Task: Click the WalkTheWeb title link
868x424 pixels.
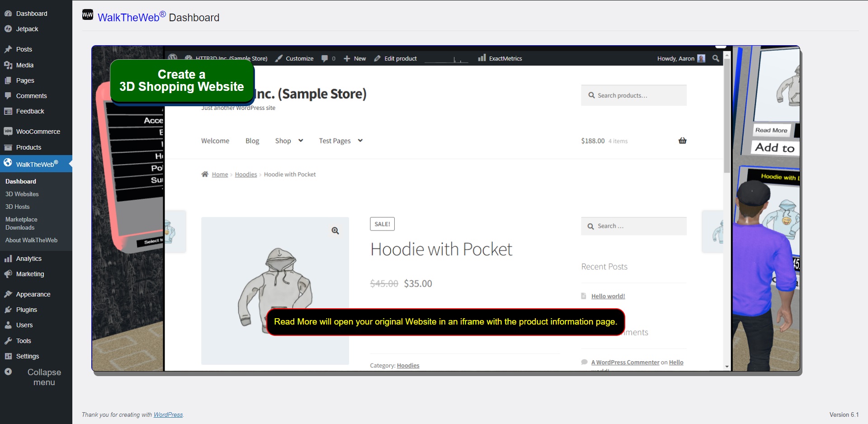Action: [x=132, y=17]
